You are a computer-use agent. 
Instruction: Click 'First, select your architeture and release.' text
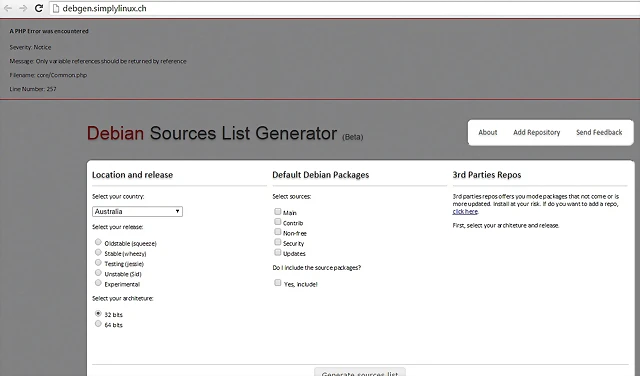click(506, 225)
